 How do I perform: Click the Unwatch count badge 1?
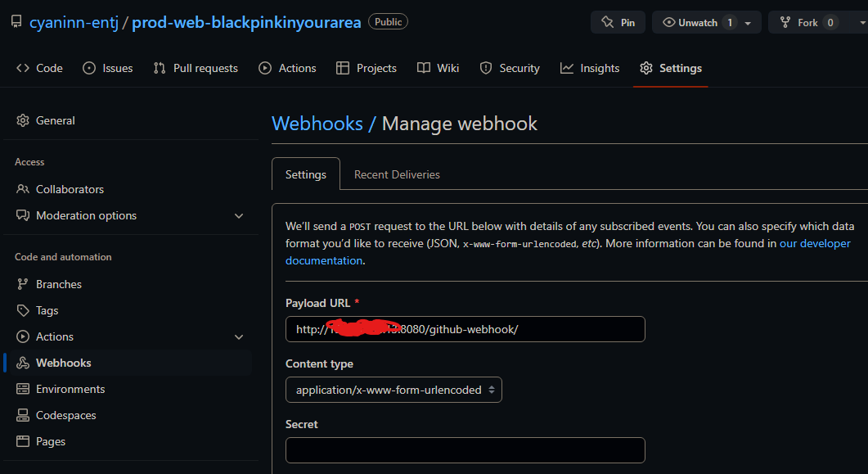(730, 23)
